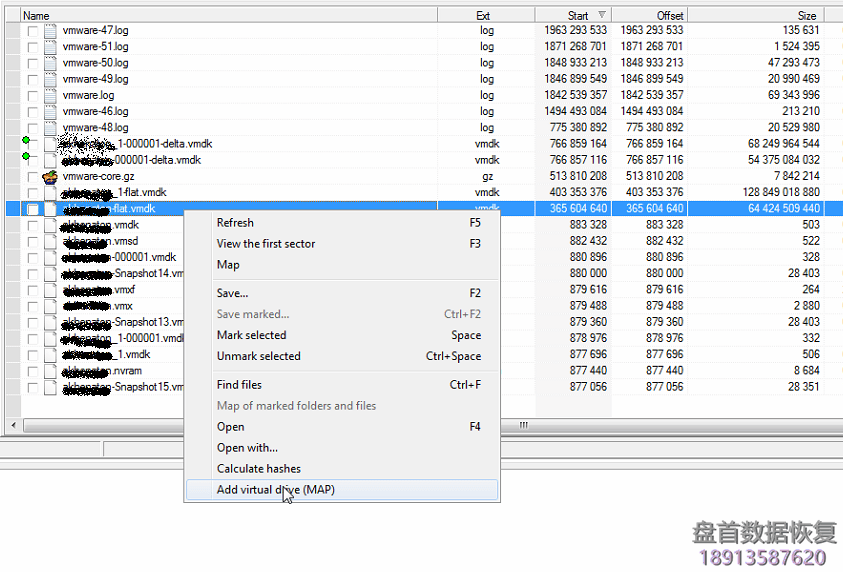Select the vmware-core.gz file name
The image size is (843, 572).
(x=98, y=176)
